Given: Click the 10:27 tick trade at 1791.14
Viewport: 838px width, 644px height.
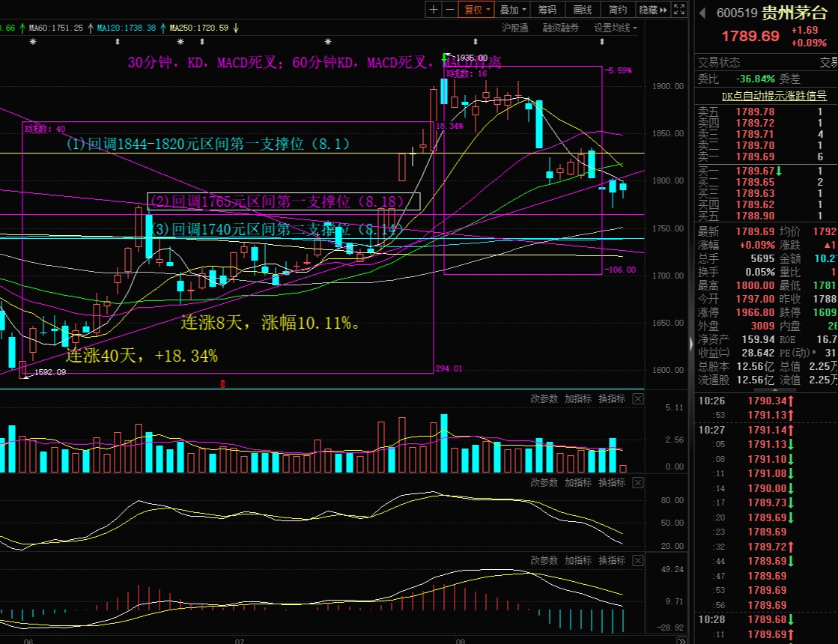Looking at the screenshot, I should coord(765,430).
